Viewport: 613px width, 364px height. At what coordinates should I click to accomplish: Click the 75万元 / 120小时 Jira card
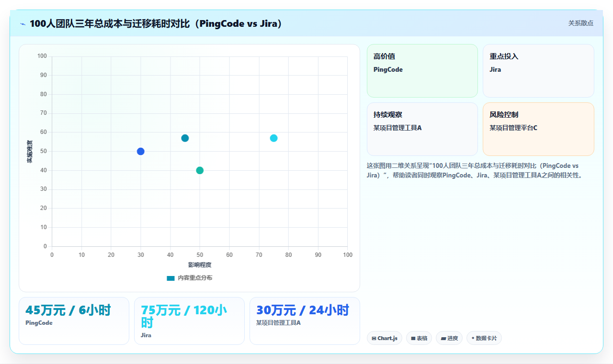coord(189,321)
